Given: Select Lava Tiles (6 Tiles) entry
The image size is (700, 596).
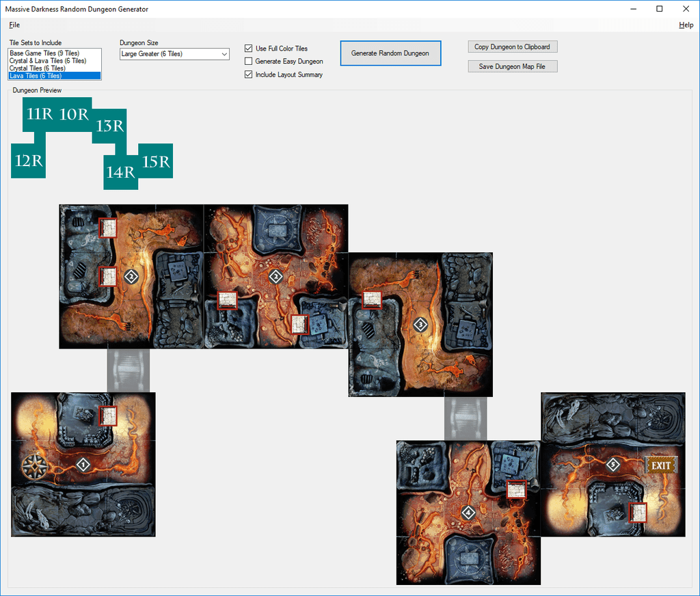Looking at the screenshot, I should (x=55, y=76).
